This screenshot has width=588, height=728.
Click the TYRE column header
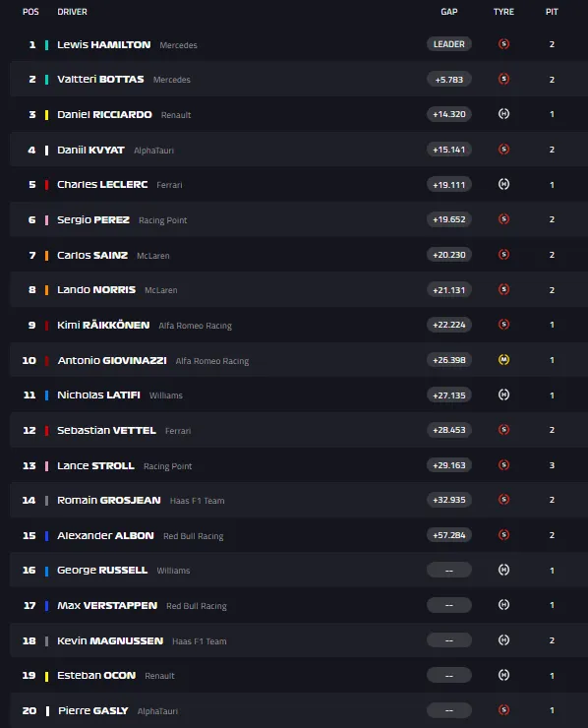[503, 12]
